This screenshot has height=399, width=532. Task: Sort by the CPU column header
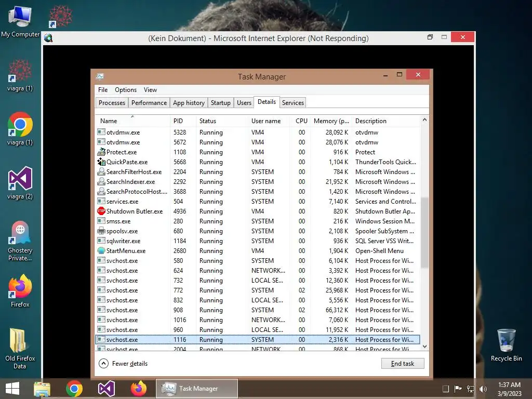[x=300, y=121]
